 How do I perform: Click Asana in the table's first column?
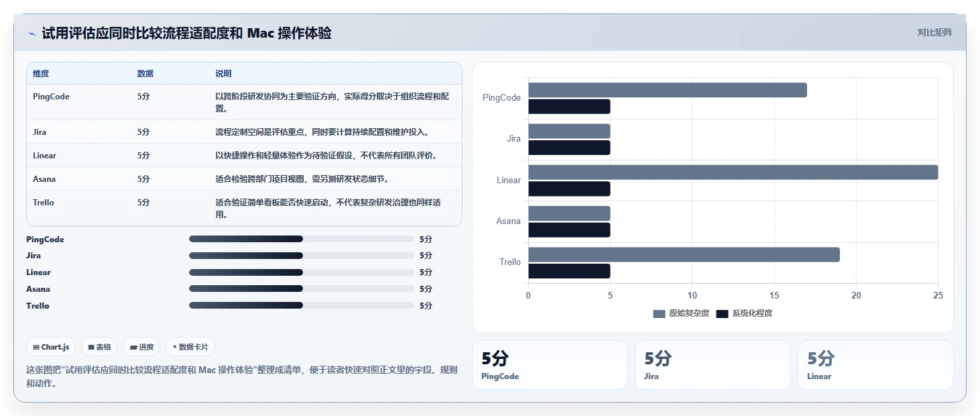point(44,179)
